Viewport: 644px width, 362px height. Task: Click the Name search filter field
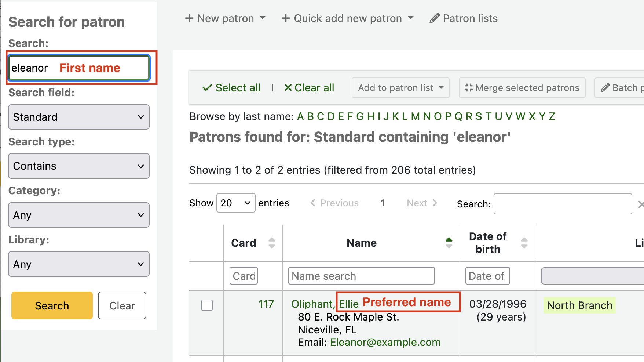point(361,276)
